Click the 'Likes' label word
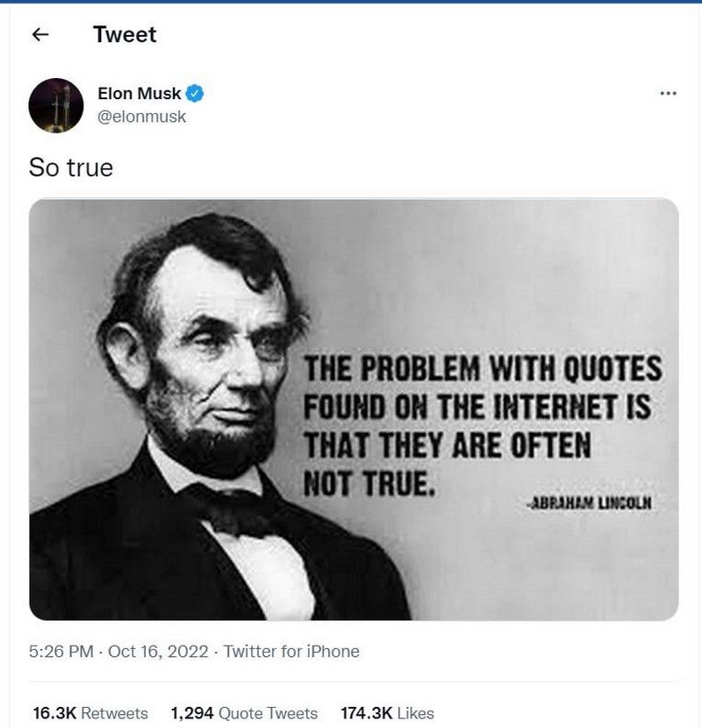 click(x=414, y=713)
